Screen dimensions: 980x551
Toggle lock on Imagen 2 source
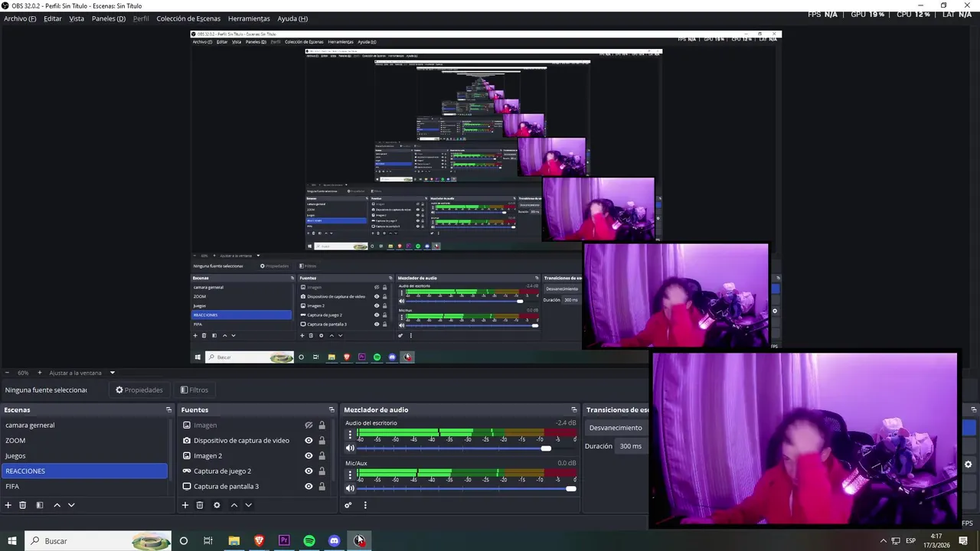[322, 456]
